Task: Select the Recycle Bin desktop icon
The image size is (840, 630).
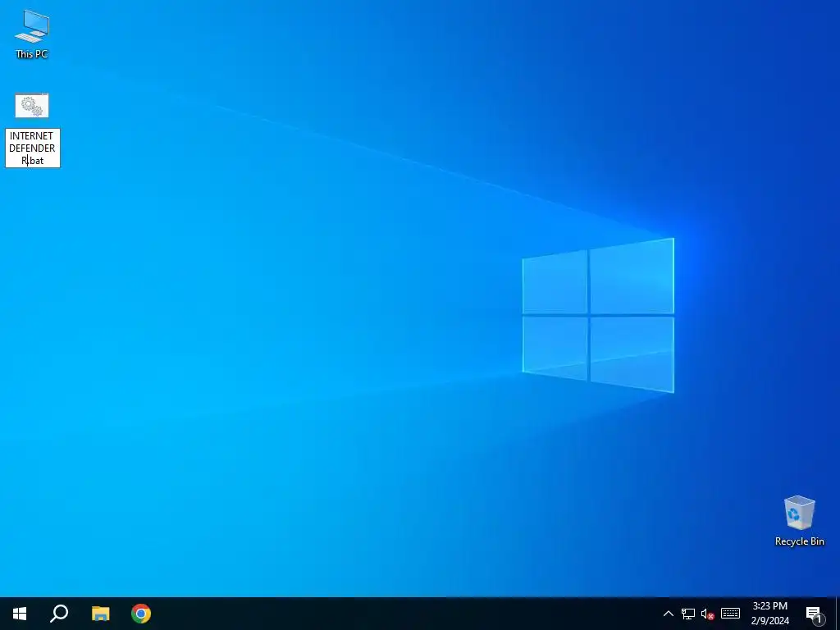Action: click(x=799, y=521)
